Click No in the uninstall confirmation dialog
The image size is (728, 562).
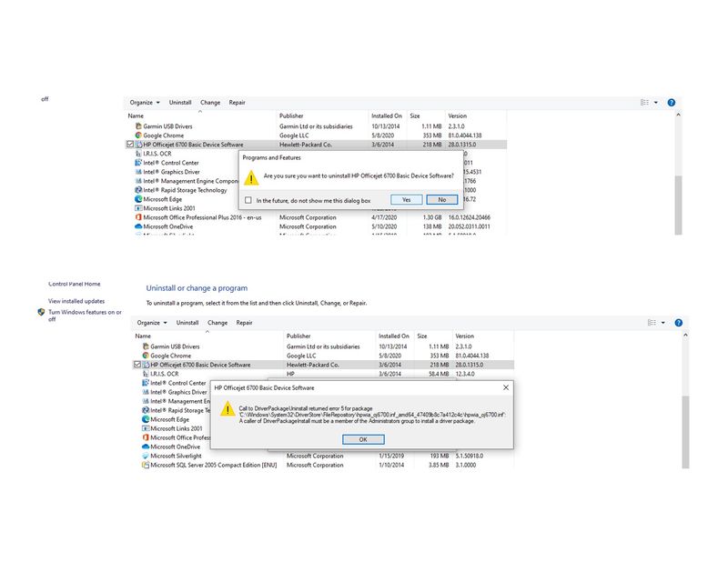coord(442,199)
